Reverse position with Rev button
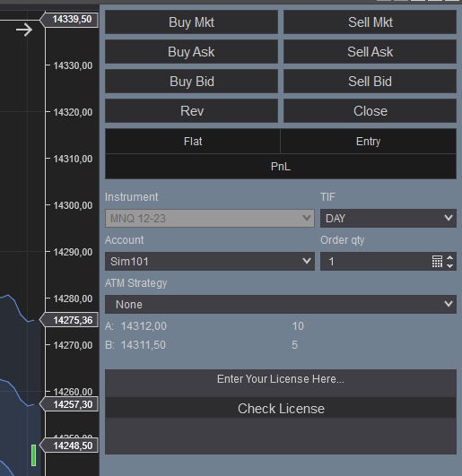 (191, 111)
